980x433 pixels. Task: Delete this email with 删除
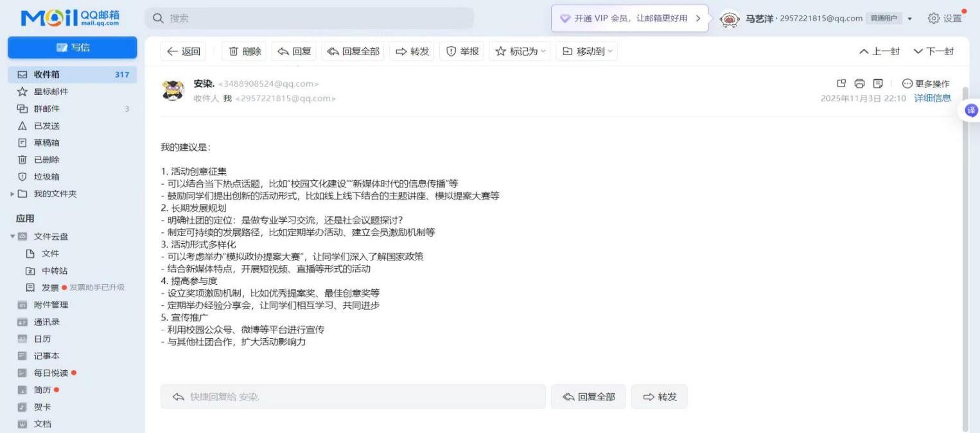tap(245, 51)
